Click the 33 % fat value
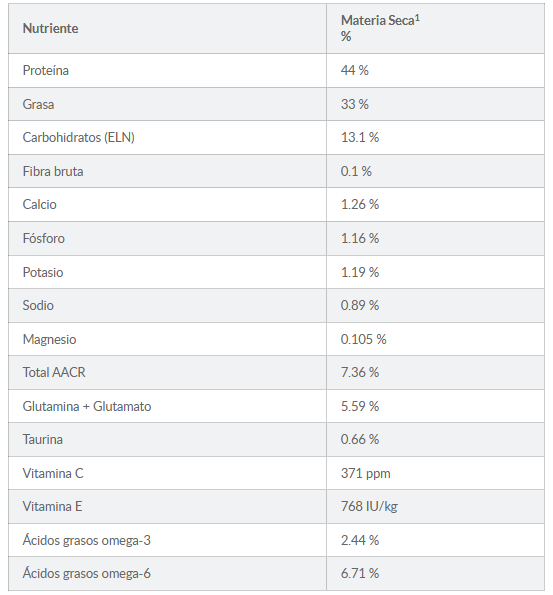Image resolution: width=553 pixels, height=595 pixels. point(354,104)
